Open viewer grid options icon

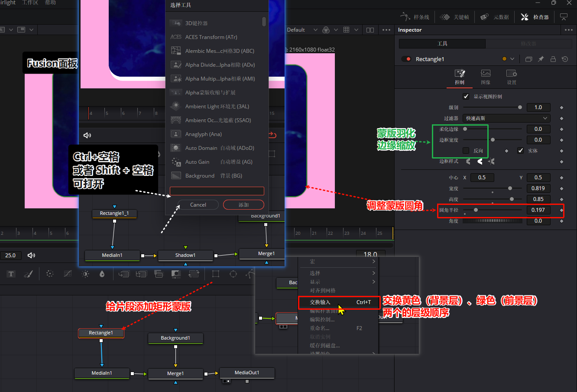346,30
